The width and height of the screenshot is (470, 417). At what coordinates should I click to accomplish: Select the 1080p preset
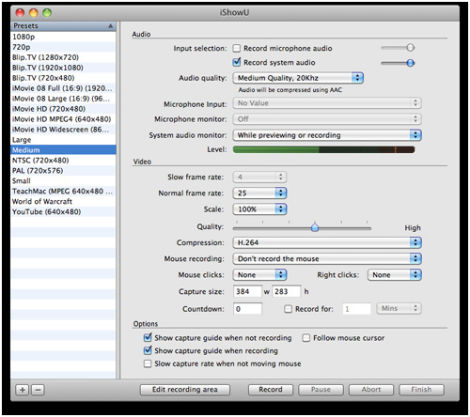[63, 37]
